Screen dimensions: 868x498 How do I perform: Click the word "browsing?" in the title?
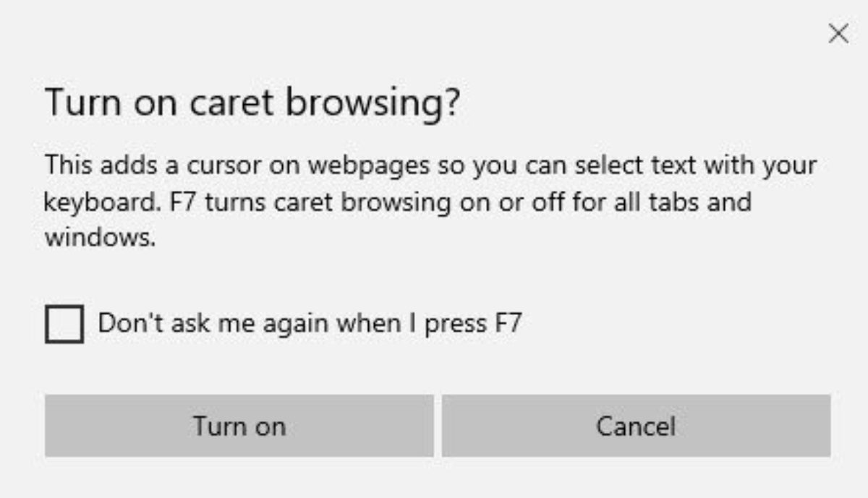pos(373,103)
